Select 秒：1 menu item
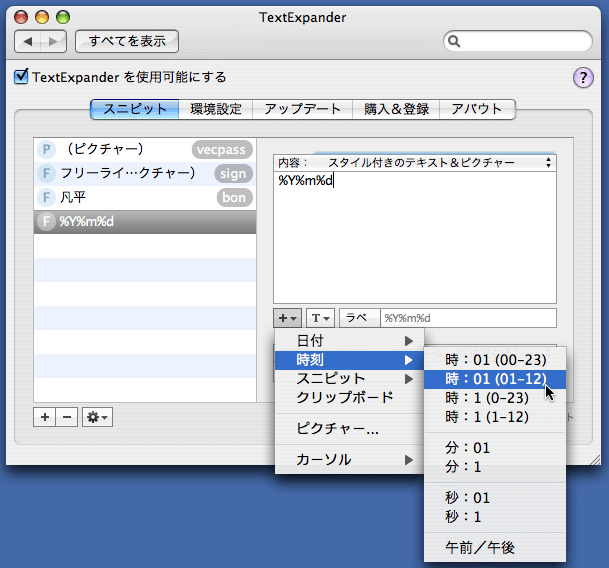Viewport: 609px width, 568px height. 495,517
